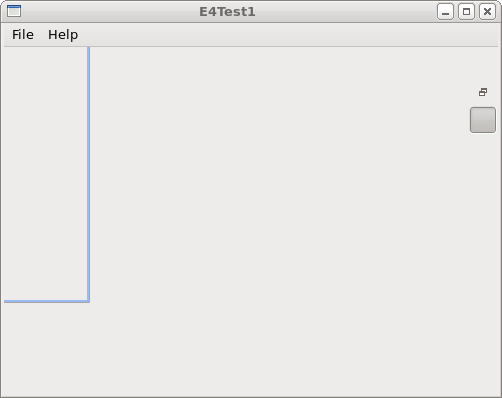502x398 pixels.
Task: Open the File menu
Action: click(x=23, y=35)
